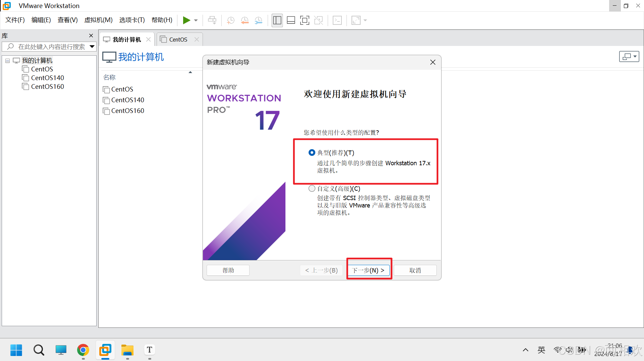The width and height of the screenshot is (644, 361).
Task: Open Windows taskbar search
Action: click(39, 350)
